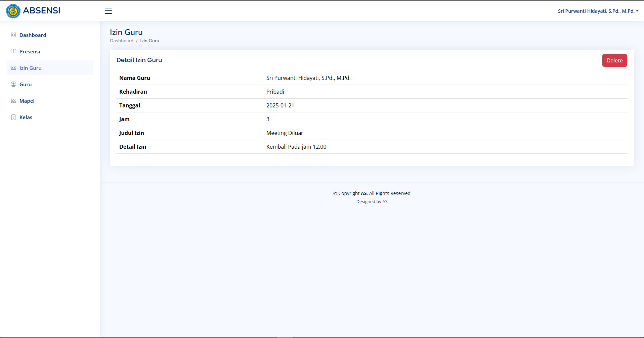Click the Kelas bookmark icon
This screenshot has height=338, width=644.
[x=13, y=117]
